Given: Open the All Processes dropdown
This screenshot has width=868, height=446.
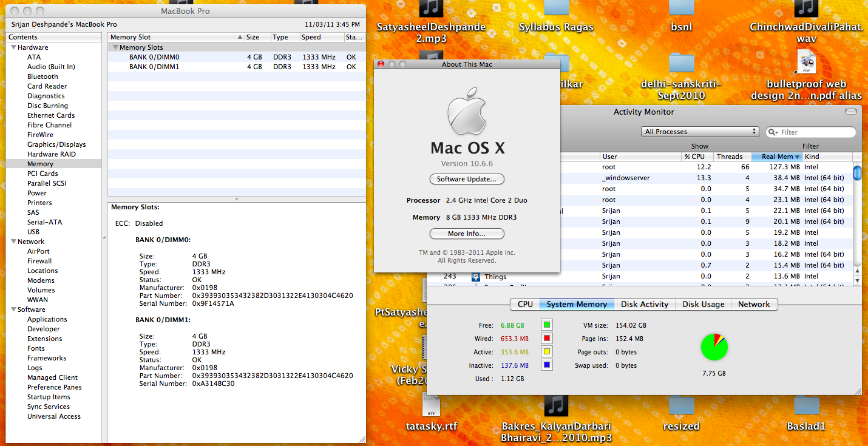Looking at the screenshot, I should point(700,132).
